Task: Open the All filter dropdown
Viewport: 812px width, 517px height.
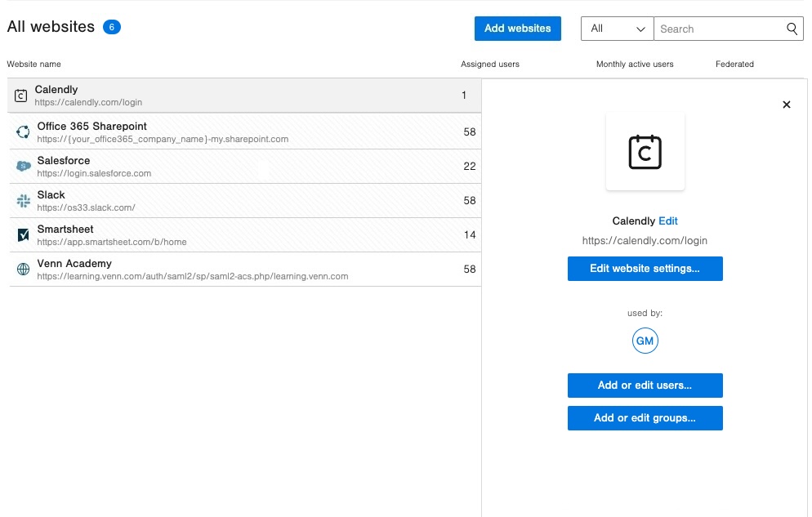Action: click(618, 29)
